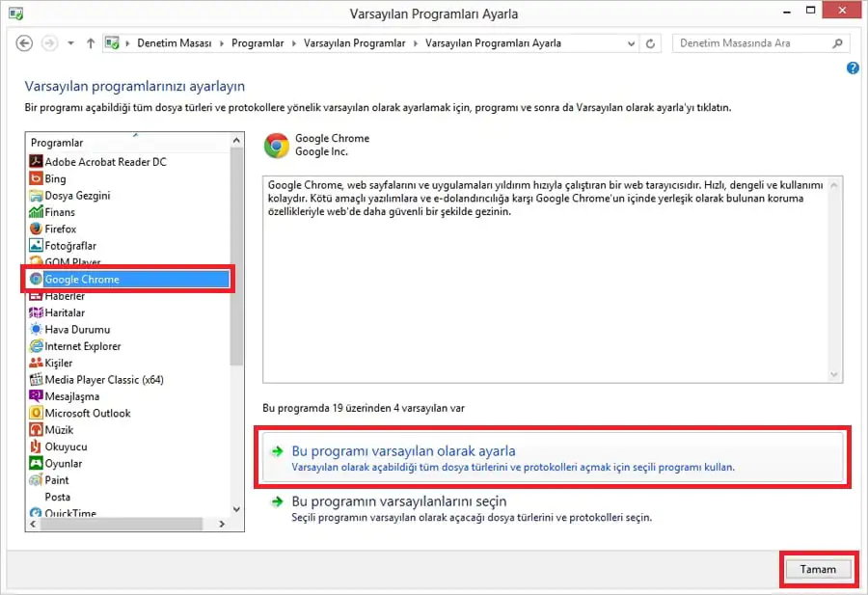868x595 pixels.
Task: Click program list scroll up arrow
Action: 236,140
